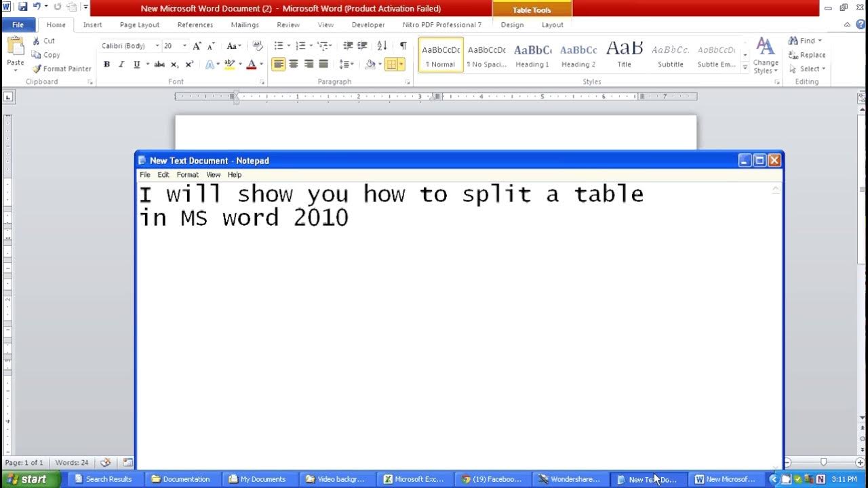Screen dimensions: 868x488
Task: Click the Bullets list icon
Action: pyautogui.click(x=278, y=45)
